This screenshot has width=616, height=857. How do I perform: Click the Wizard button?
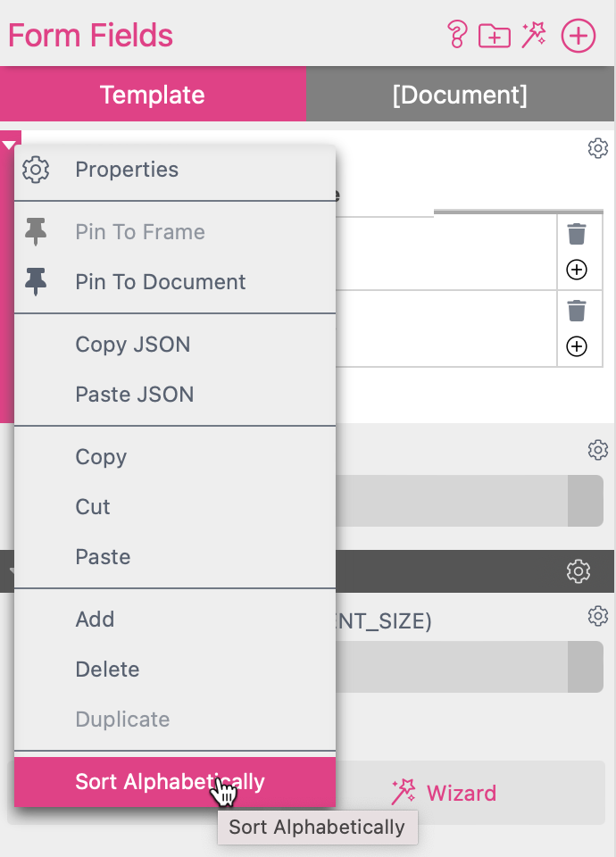[x=444, y=794]
